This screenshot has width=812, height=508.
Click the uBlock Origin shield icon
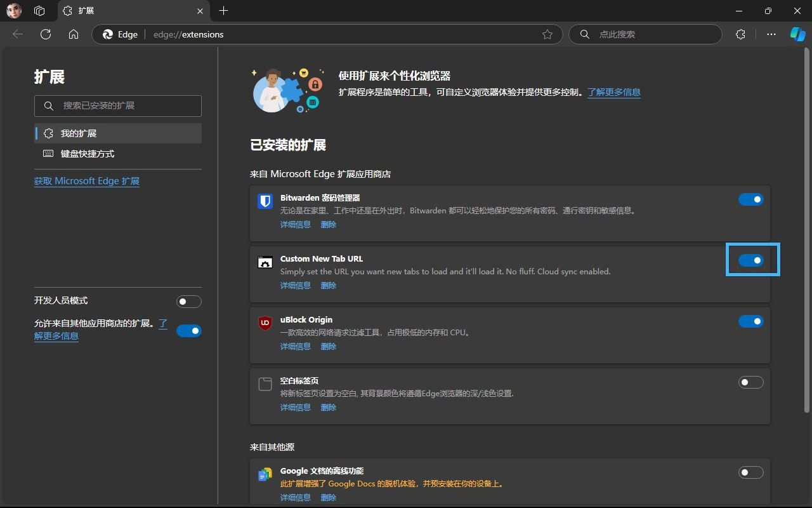265,323
